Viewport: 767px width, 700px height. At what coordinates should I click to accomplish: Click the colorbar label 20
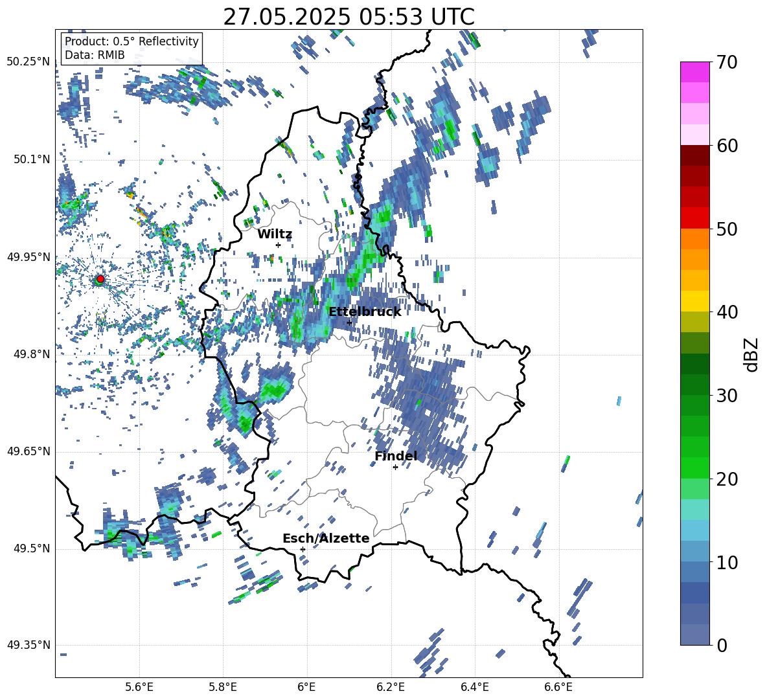coord(727,479)
